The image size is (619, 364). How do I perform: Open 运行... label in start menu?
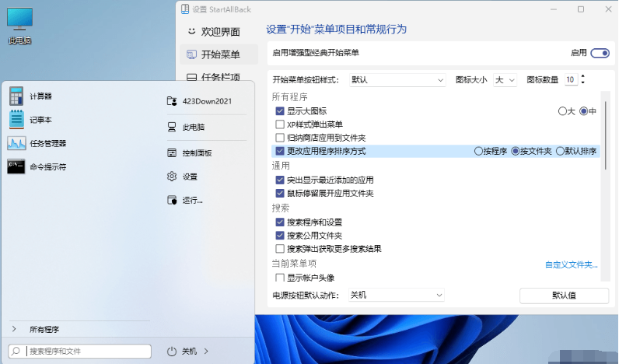(x=192, y=201)
